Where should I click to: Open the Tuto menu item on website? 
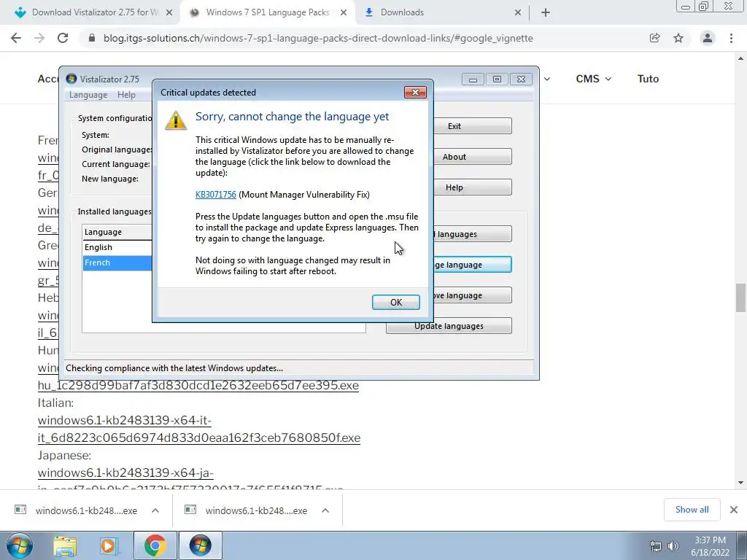[648, 79]
